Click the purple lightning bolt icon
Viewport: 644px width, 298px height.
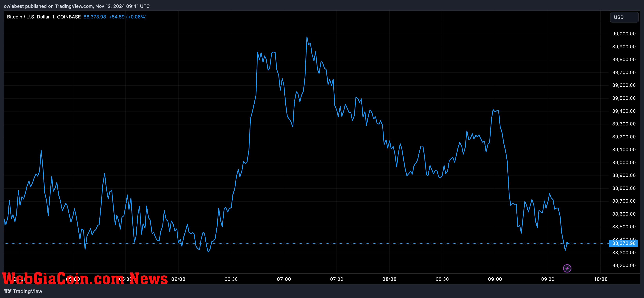click(x=567, y=268)
